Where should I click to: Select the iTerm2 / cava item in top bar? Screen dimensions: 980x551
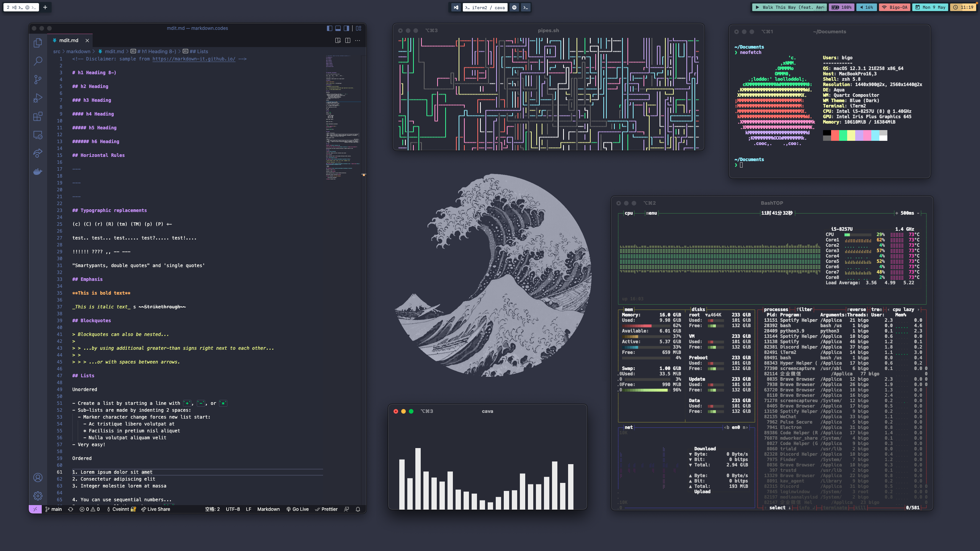click(485, 7)
